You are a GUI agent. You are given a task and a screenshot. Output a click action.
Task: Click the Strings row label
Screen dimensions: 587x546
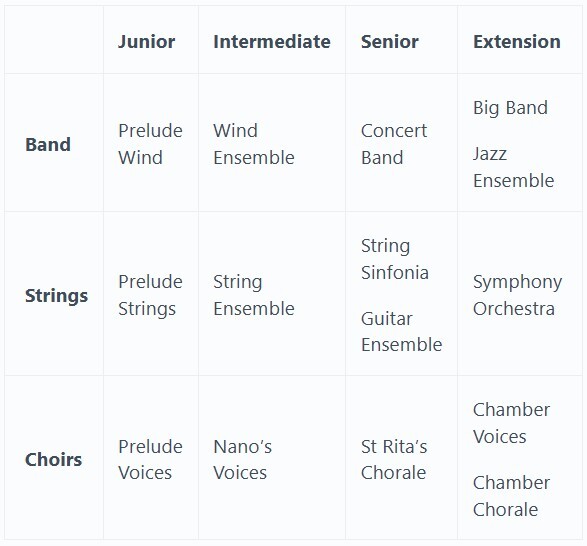tap(57, 296)
